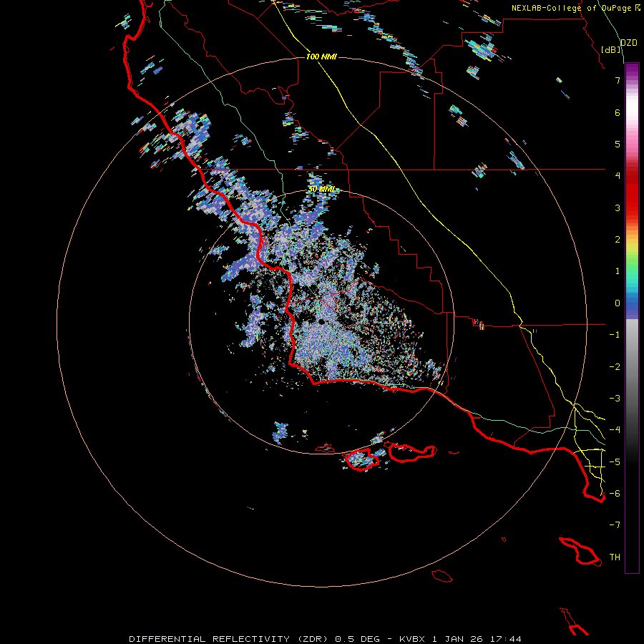Select the 0 dB scale label
This screenshot has width=644, height=644.
pyautogui.click(x=618, y=303)
